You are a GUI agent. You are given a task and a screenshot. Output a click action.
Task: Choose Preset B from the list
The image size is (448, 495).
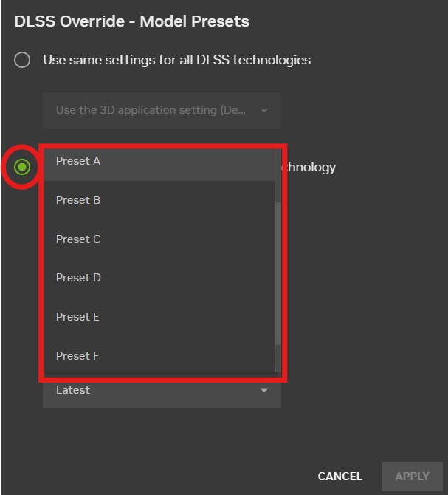click(78, 200)
